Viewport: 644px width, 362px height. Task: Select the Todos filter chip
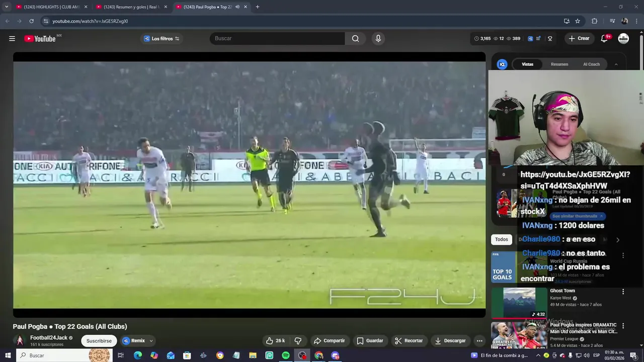[502, 239]
